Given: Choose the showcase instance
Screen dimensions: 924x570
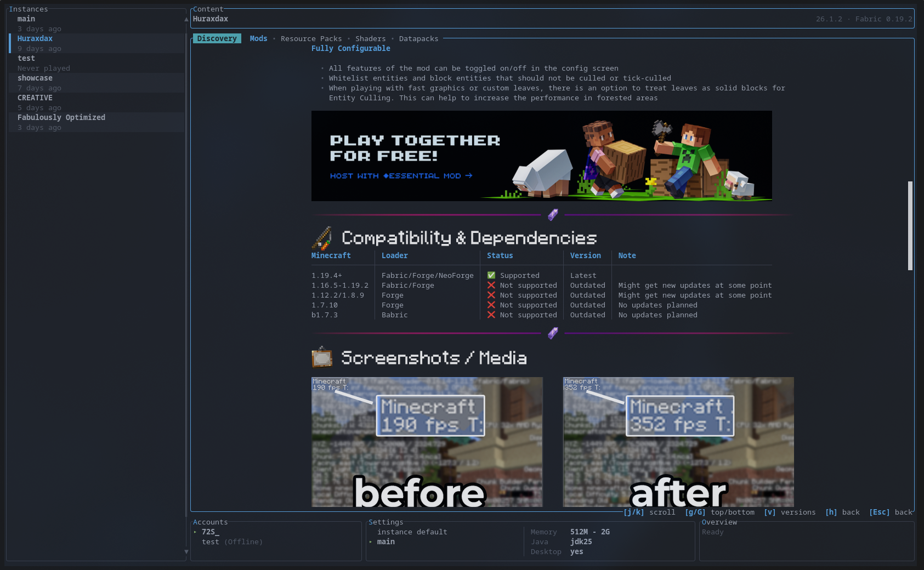Looking at the screenshot, I should tap(97, 83).
